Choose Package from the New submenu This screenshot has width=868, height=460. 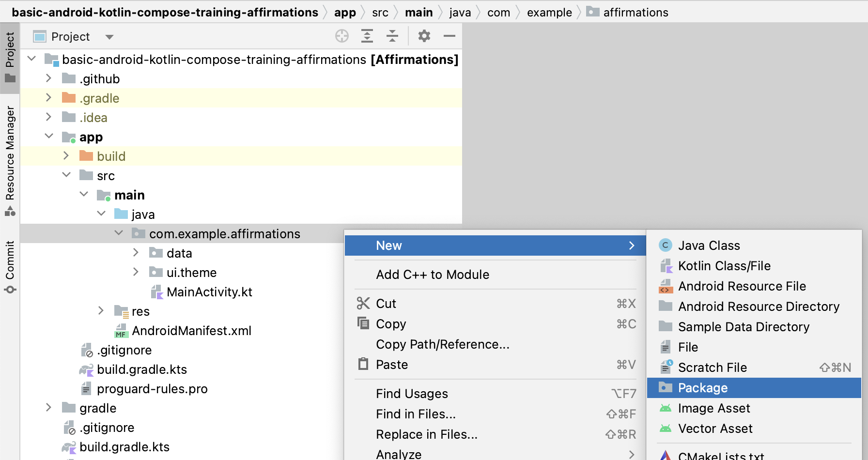click(702, 388)
